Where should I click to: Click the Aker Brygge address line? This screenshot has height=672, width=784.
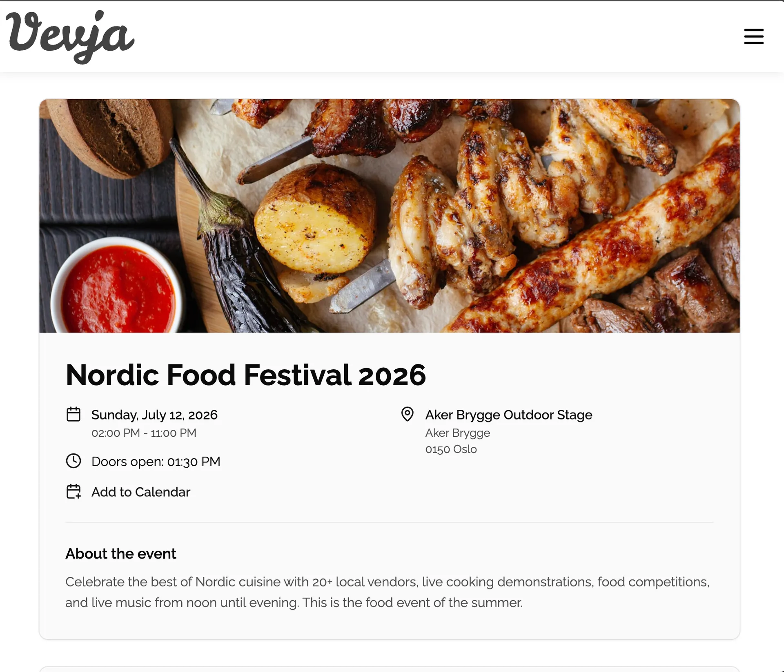point(457,433)
